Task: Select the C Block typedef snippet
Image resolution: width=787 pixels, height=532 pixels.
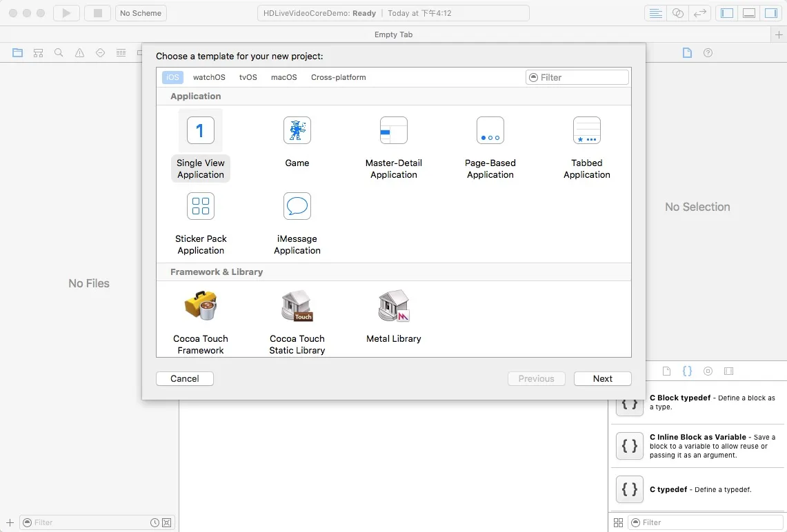Action: click(x=697, y=402)
